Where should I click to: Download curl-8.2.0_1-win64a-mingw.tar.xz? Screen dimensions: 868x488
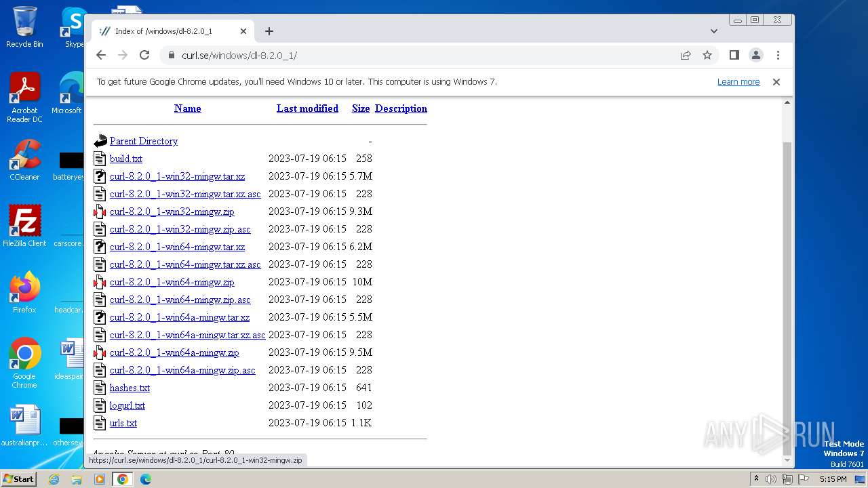pyautogui.click(x=180, y=317)
